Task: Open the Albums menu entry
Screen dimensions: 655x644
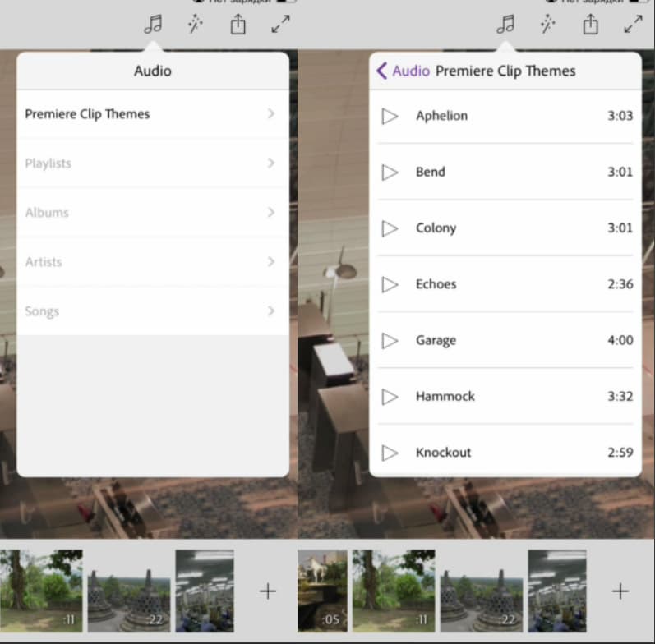Action: tap(153, 212)
